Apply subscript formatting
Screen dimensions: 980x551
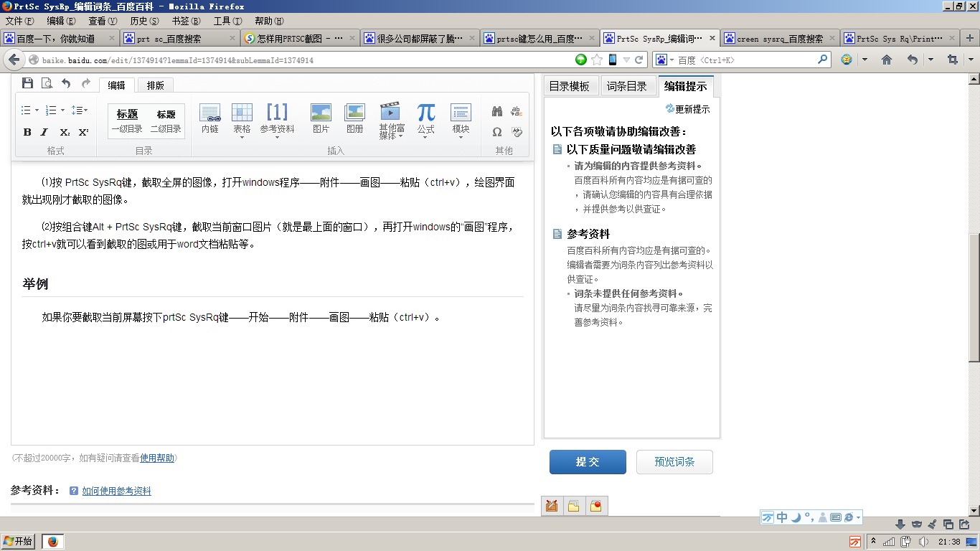[65, 132]
